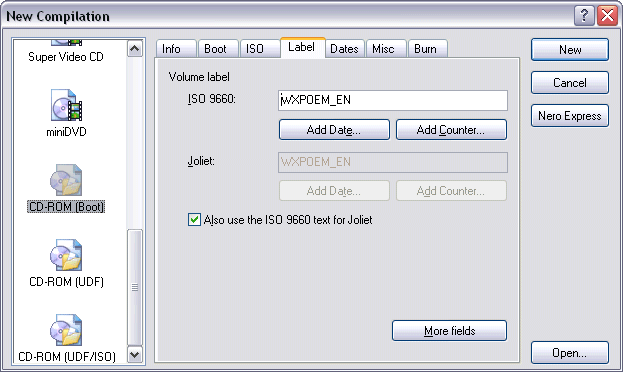
Task: Show the Dates tab
Action: click(x=344, y=49)
